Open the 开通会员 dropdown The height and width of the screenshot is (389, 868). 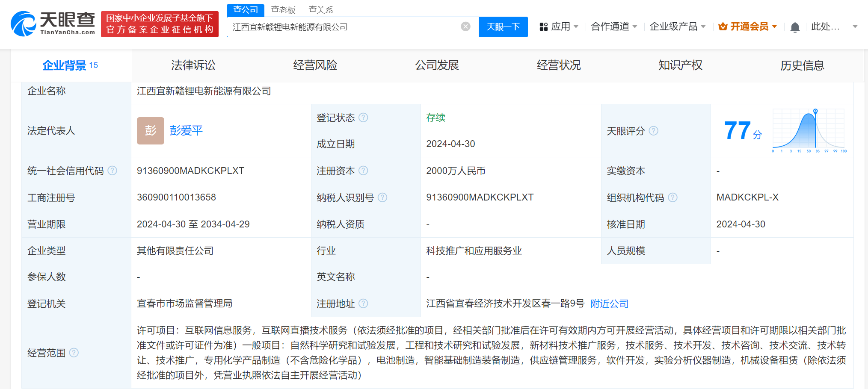[x=747, y=27]
